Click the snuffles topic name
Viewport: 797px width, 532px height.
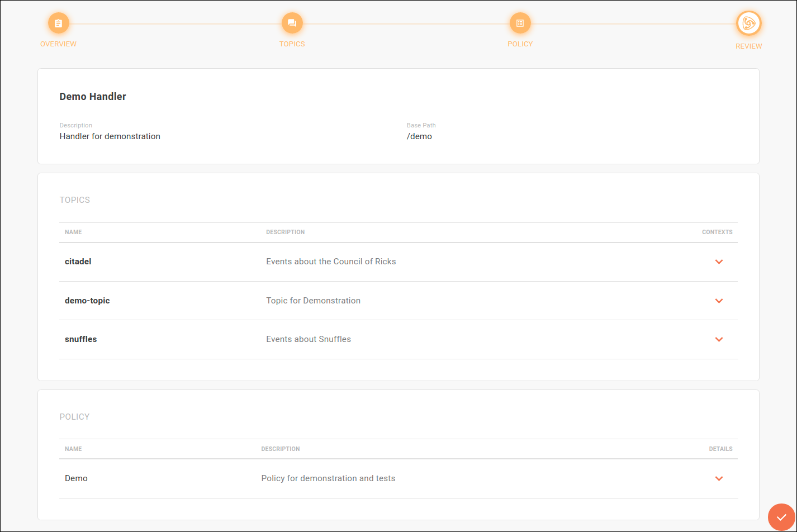point(81,339)
